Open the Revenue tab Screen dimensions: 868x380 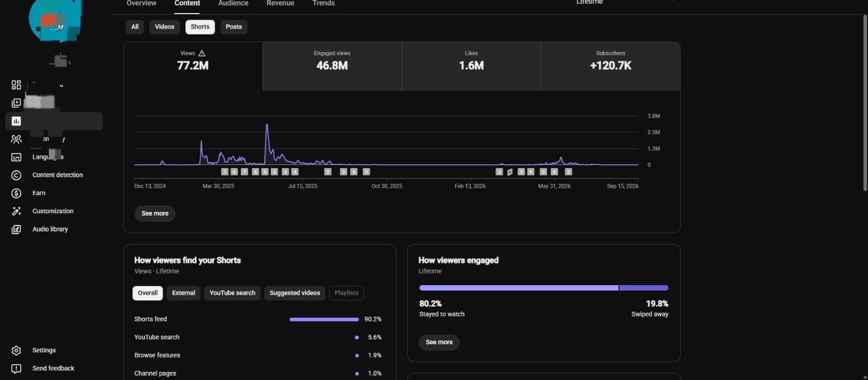280,3
